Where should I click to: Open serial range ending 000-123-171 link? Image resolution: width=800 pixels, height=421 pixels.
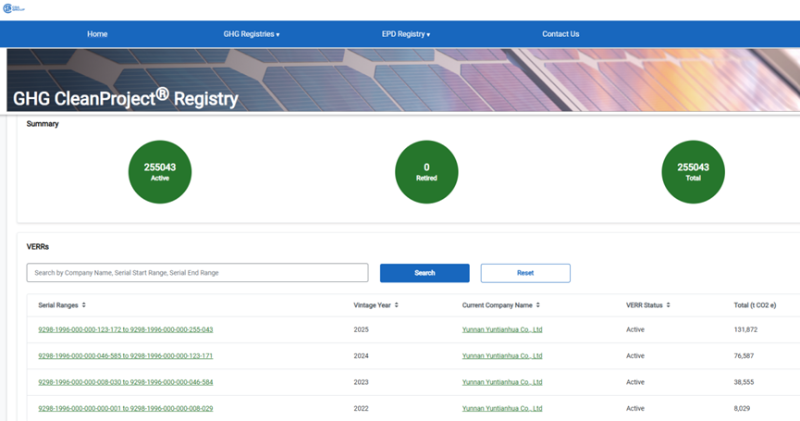point(126,356)
